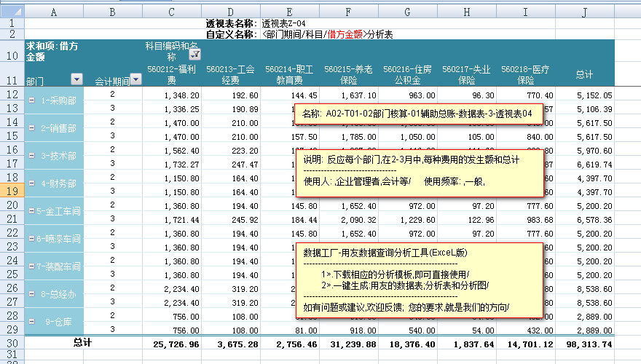This screenshot has width=641, height=364.
Task: Select row 19 header
Action: (x=12, y=191)
